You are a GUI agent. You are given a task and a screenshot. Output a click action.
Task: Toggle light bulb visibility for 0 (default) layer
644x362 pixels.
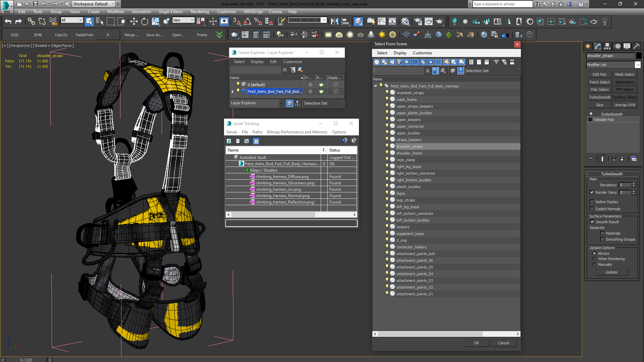(x=238, y=84)
